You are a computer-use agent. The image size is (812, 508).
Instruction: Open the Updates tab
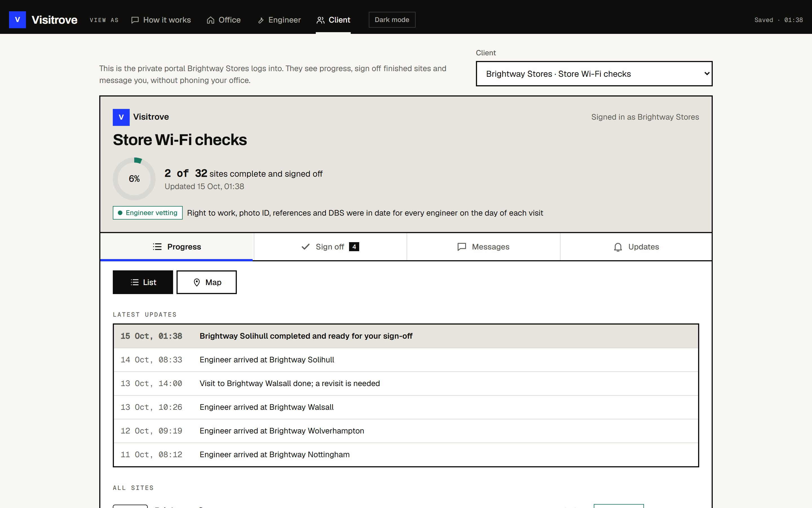636,247
